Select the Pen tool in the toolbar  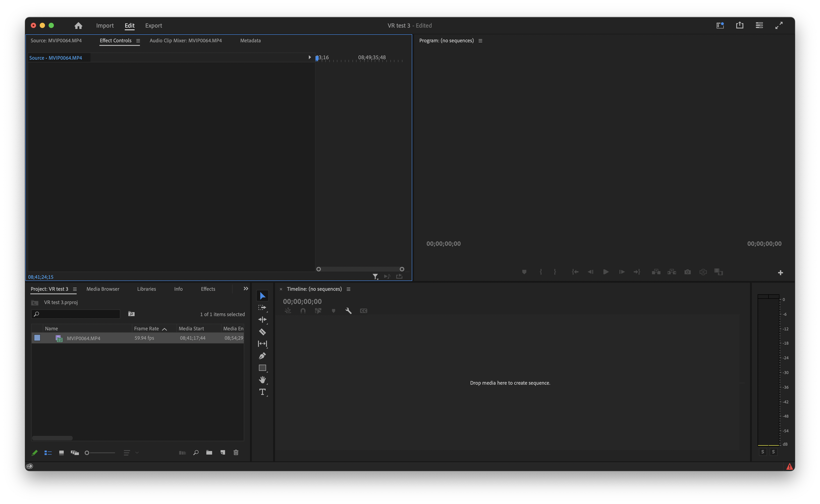tap(262, 356)
